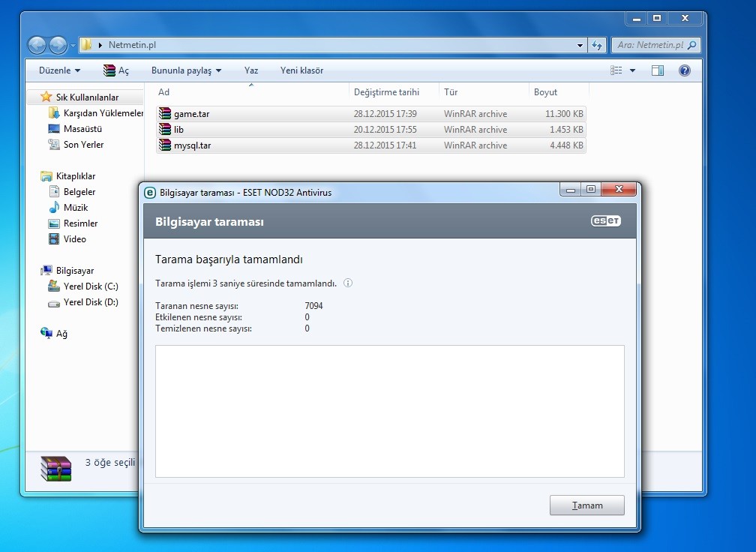Change view with the views icon
Screen dimensions: 756x552
tap(616, 70)
